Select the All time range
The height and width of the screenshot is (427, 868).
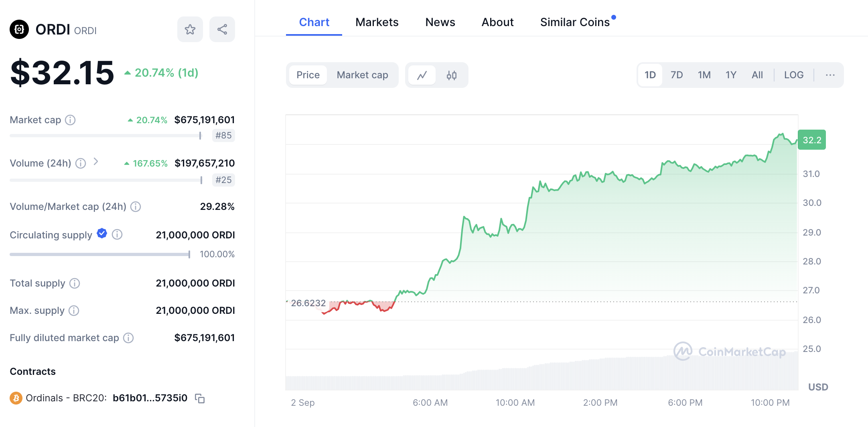[x=757, y=75]
